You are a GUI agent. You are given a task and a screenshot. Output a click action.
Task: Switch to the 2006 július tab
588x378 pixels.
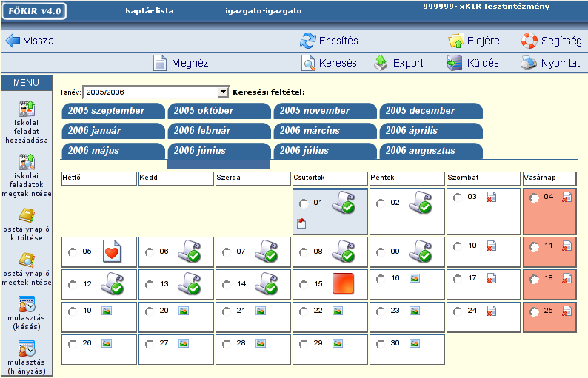325,151
